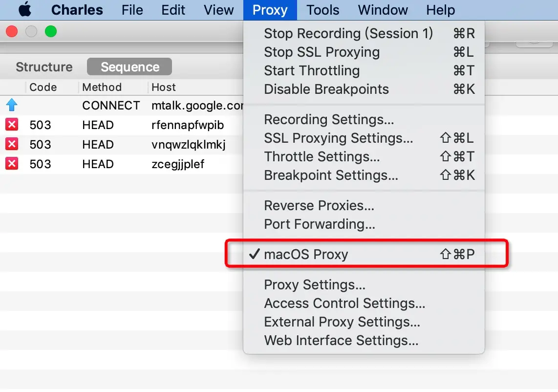
Task: Select the Sequence tab
Action: pos(130,67)
